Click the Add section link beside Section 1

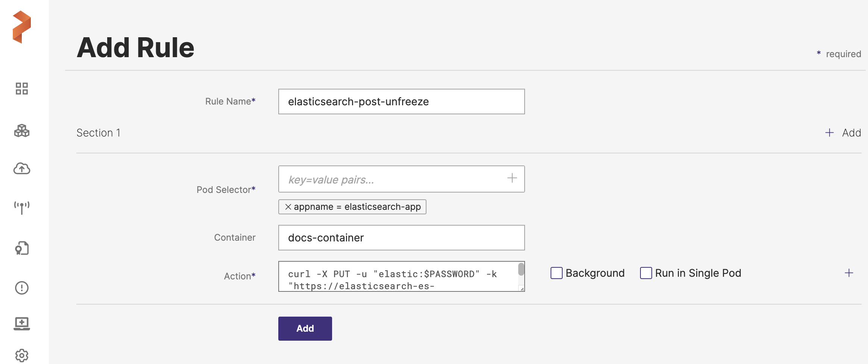[843, 133]
